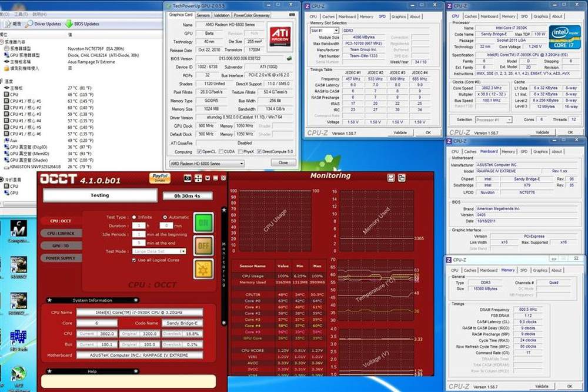This screenshot has width=588, height=392.
Task: Click Validate in the CPU-Z CPU window
Action: click(542, 132)
